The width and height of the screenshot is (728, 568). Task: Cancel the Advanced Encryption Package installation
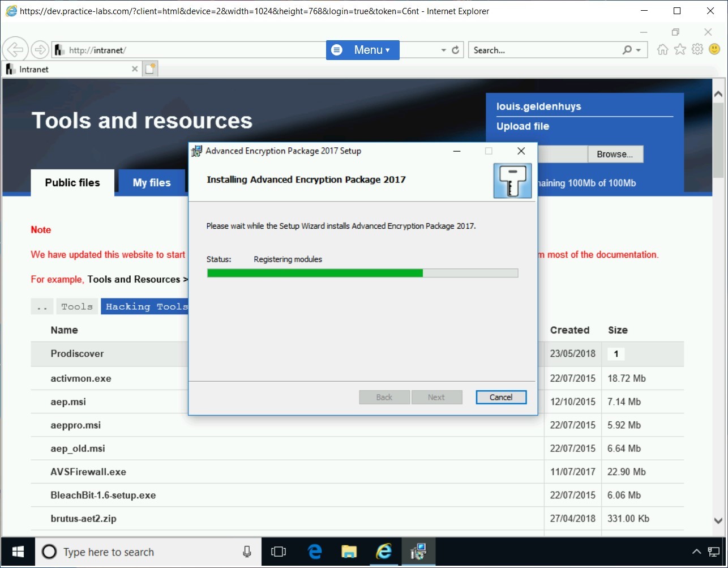click(x=501, y=397)
